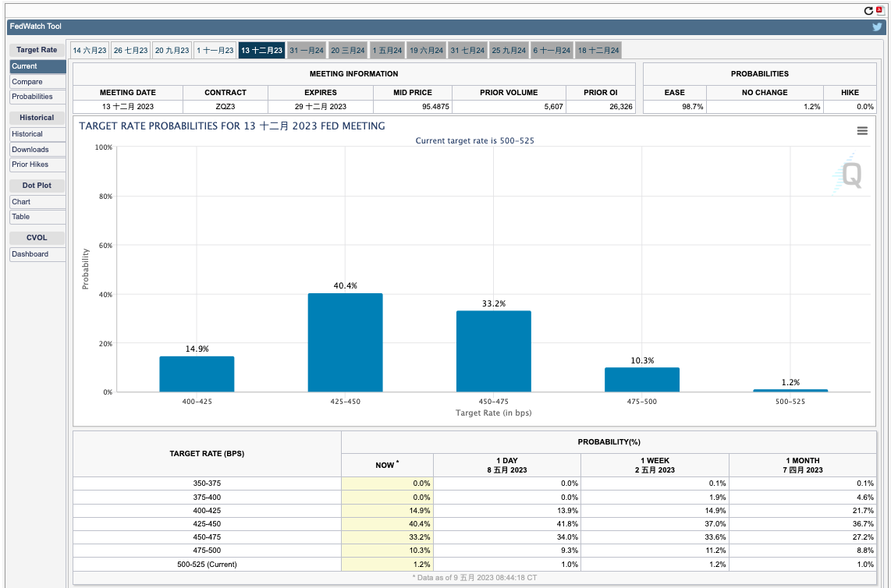Click the red PDF export icon

pyautogui.click(x=879, y=10)
